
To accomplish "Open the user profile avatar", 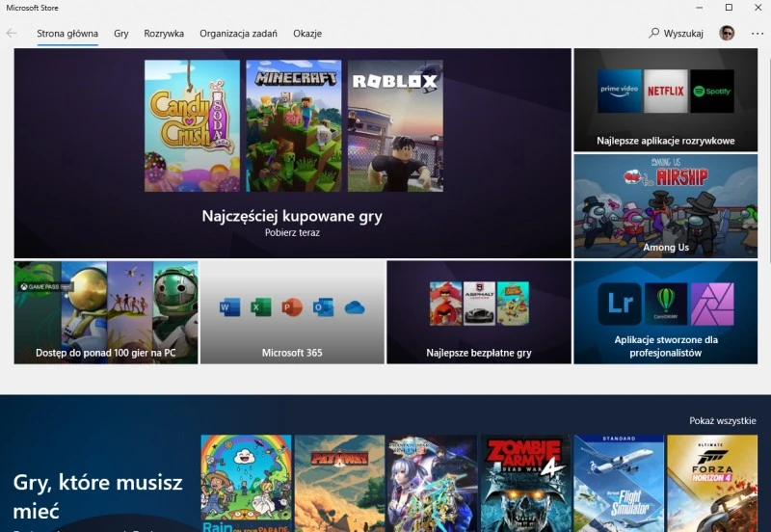I will click(x=727, y=34).
